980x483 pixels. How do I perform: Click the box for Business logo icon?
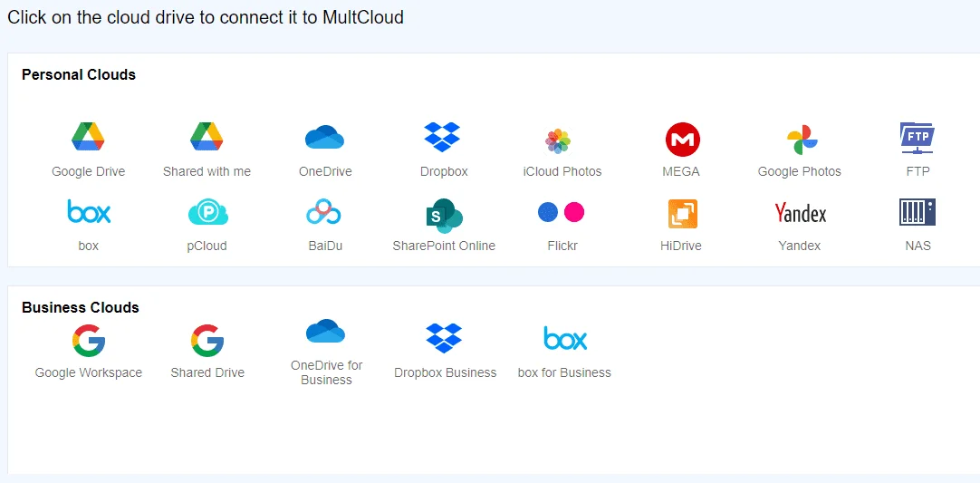click(565, 339)
